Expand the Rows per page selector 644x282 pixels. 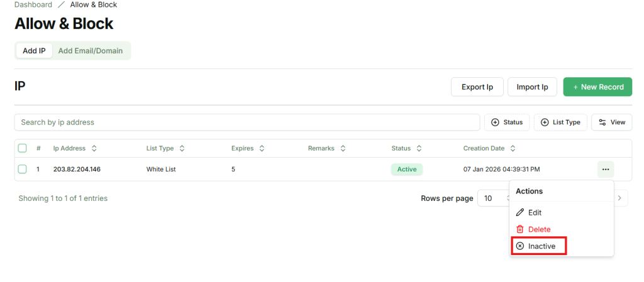(494, 198)
